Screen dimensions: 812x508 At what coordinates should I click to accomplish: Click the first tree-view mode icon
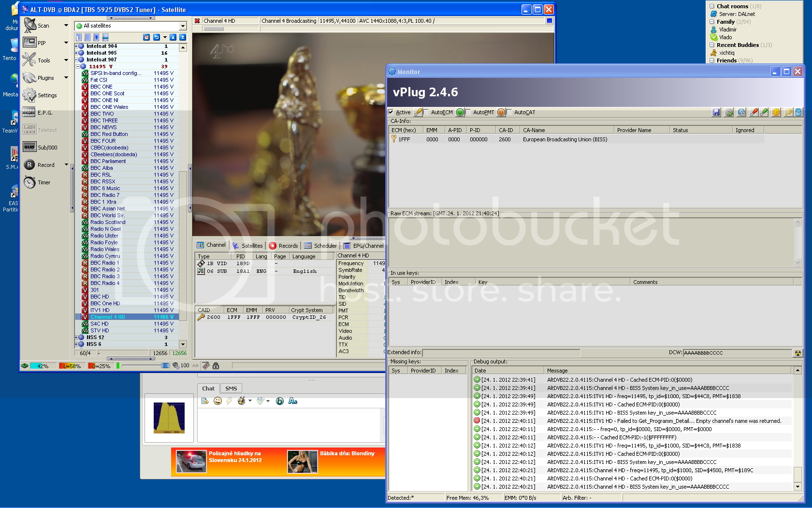pos(79,37)
